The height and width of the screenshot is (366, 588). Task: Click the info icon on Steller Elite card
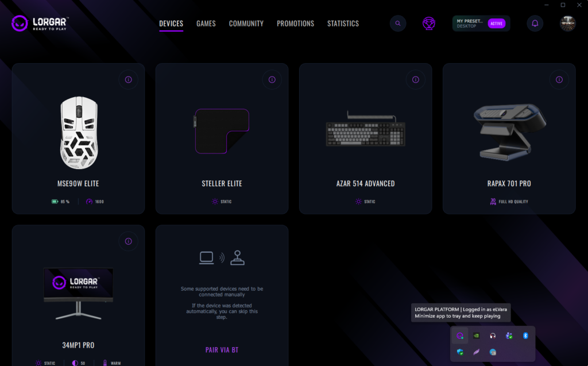coord(272,80)
